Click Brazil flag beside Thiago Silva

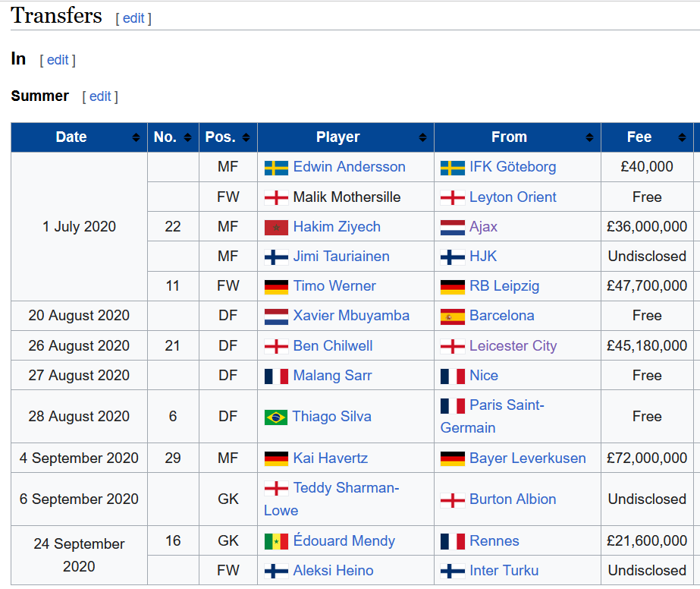point(276,417)
